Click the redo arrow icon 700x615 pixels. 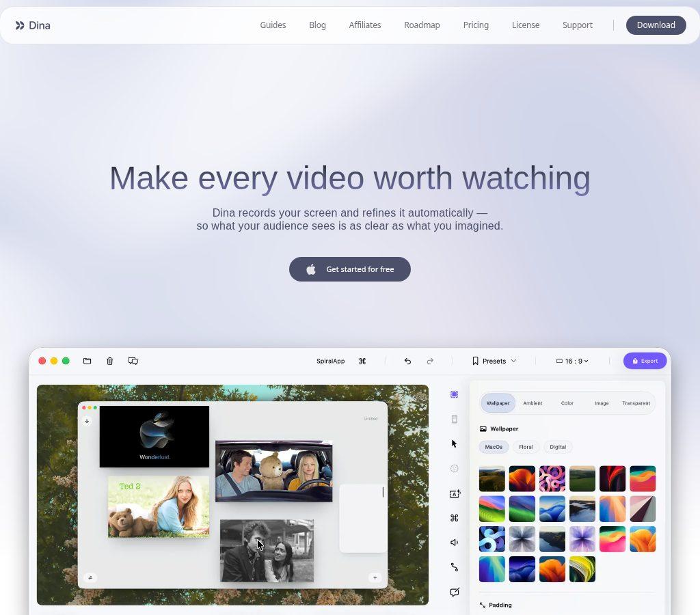click(430, 361)
